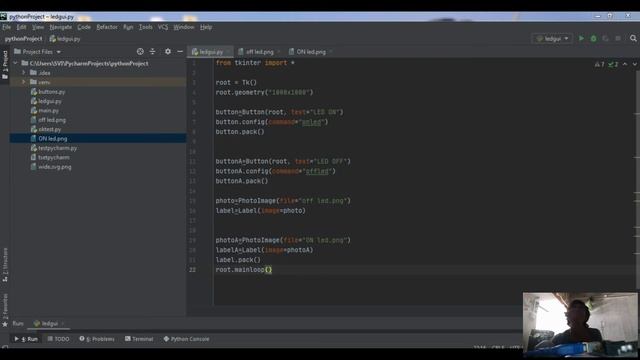Run the ledgui configuration with green play icon
This screenshot has width=640, height=360.
pos(581,38)
